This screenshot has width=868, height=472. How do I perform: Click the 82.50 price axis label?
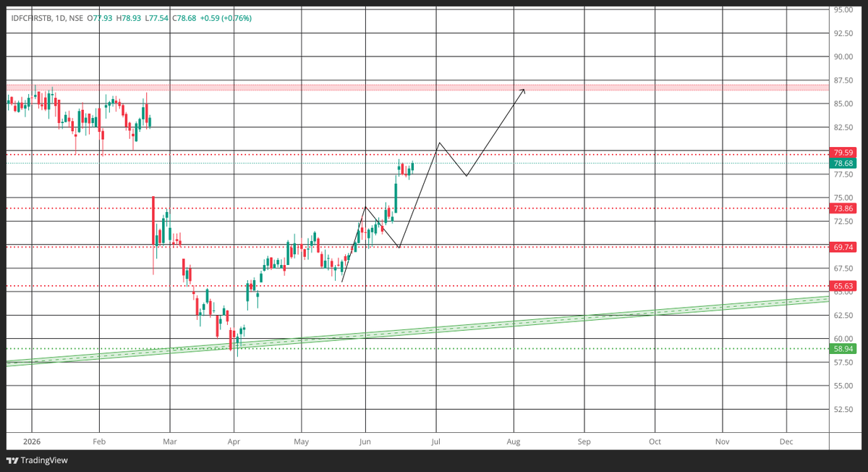[843, 127]
